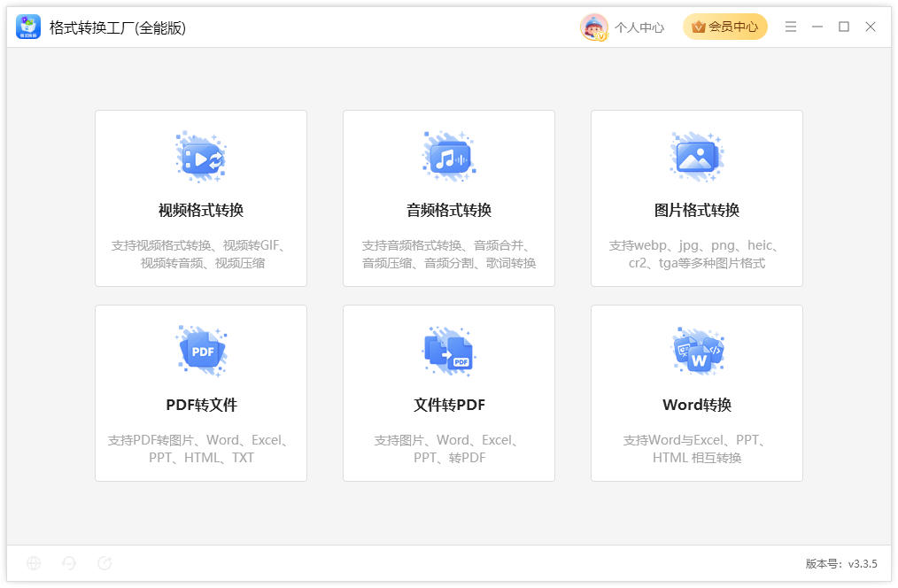
Task: Open the 图片格式转换 picture icon
Action: (x=697, y=157)
